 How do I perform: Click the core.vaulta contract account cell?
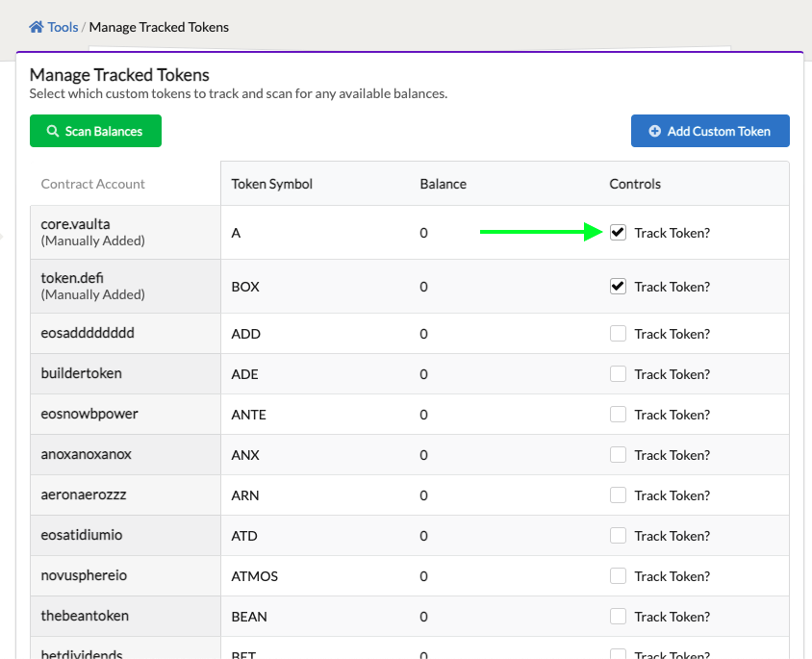tap(125, 233)
